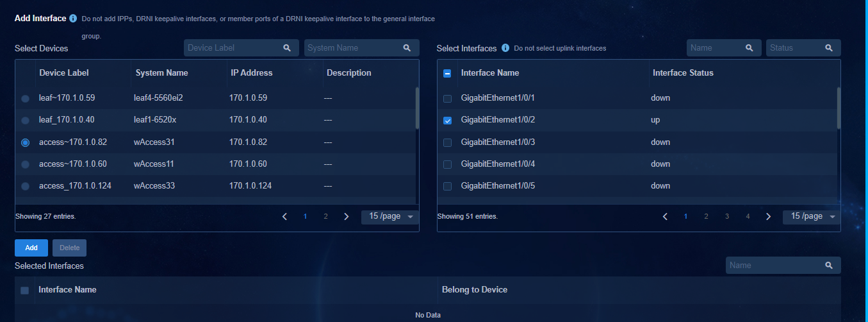The width and height of the screenshot is (868, 322).
Task: Click the IP Address column header
Action: (252, 73)
